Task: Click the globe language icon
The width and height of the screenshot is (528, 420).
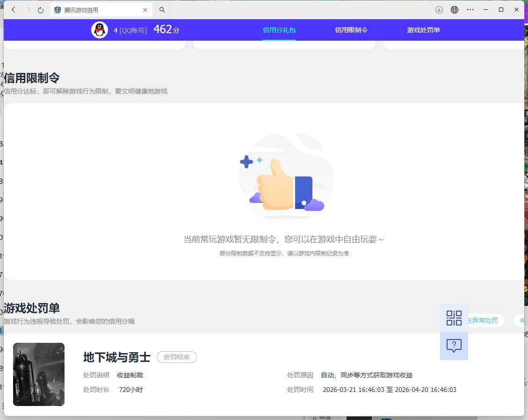Action: coord(454,10)
